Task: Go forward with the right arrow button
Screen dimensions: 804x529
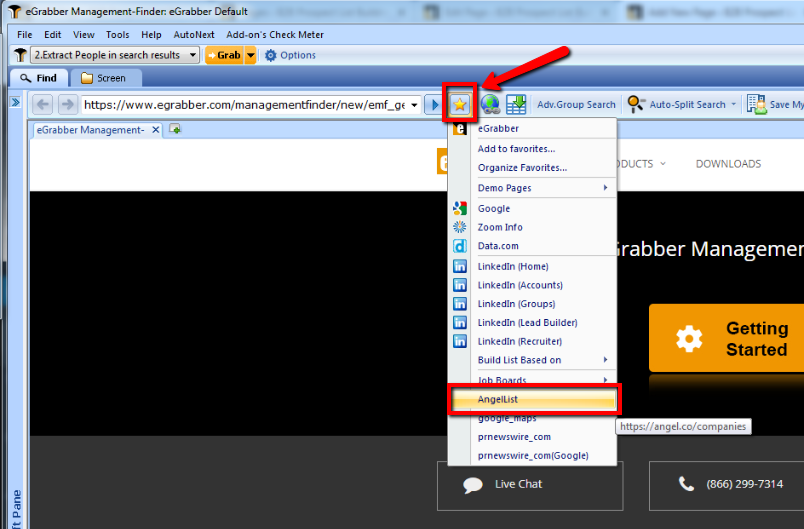Action: 67,105
